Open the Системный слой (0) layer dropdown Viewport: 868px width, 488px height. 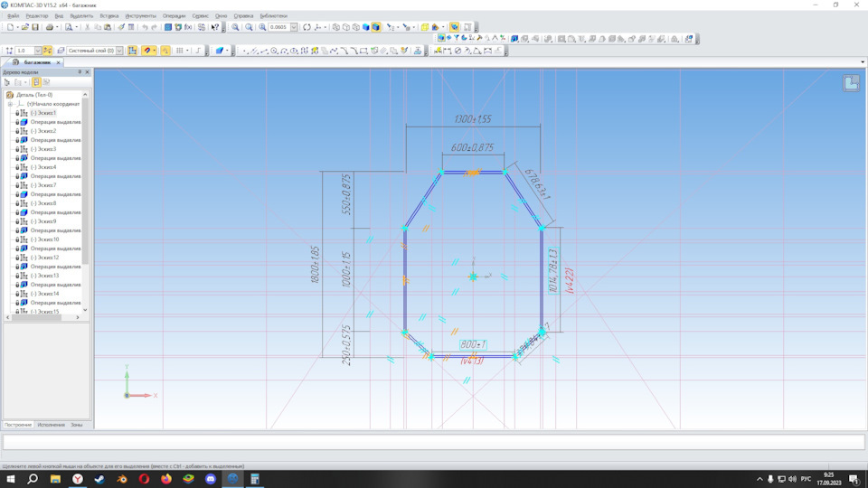point(119,51)
